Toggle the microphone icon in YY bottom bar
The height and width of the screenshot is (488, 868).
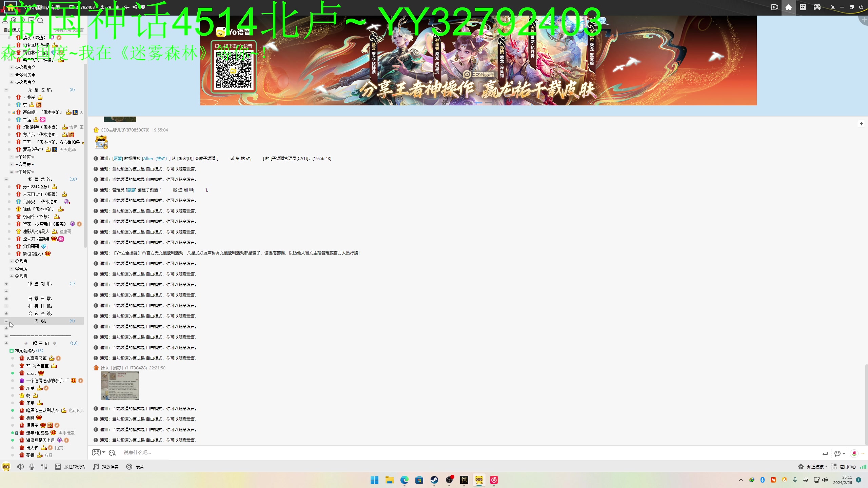click(x=32, y=467)
